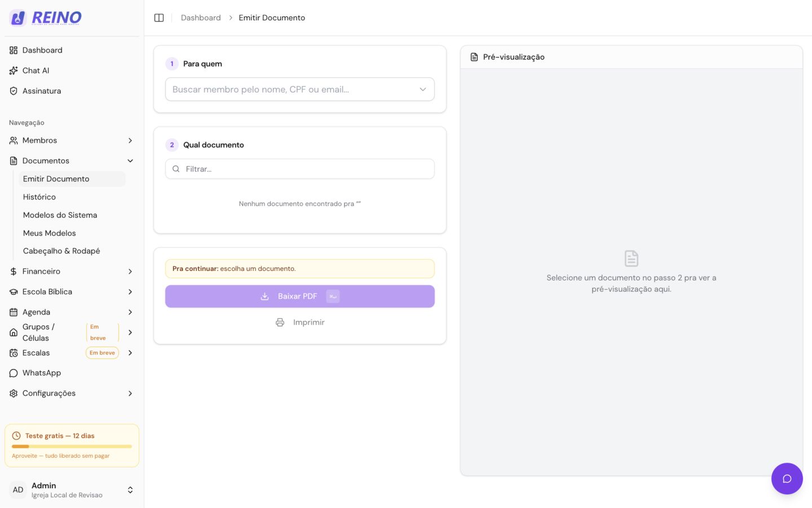Screen dimensions: 812x508
Task: Click the empty preview document placeholder icon
Action: click(632, 259)
